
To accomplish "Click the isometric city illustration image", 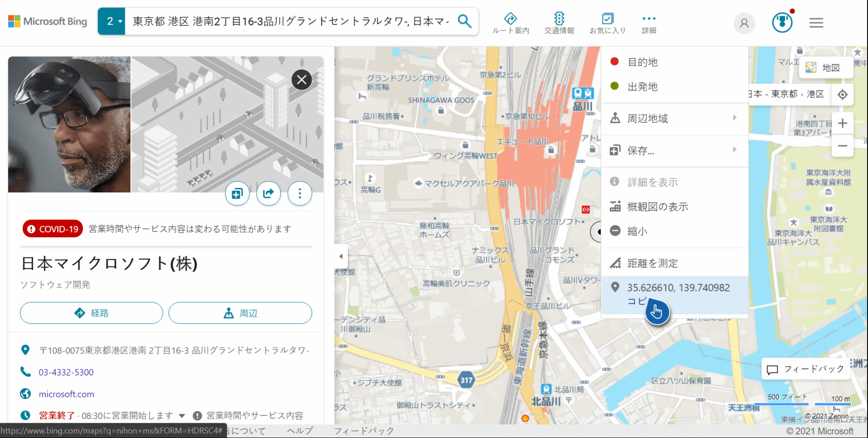I will (x=227, y=124).
